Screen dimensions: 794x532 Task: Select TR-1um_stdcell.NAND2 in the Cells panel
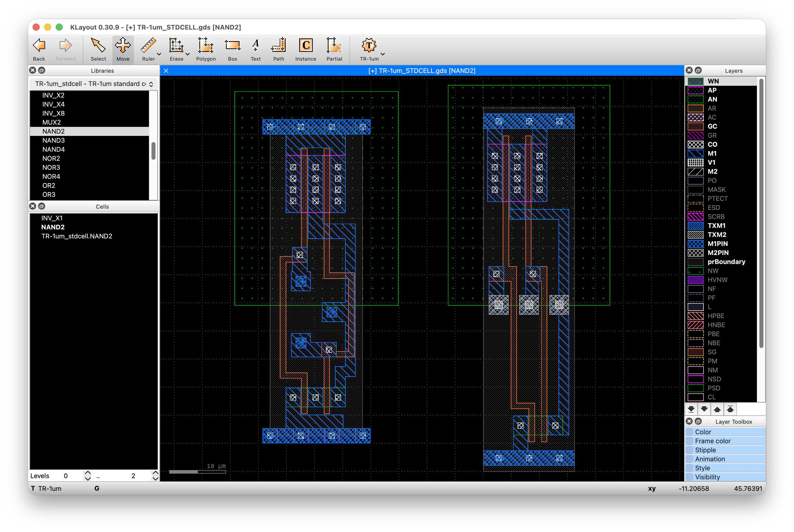94,236
